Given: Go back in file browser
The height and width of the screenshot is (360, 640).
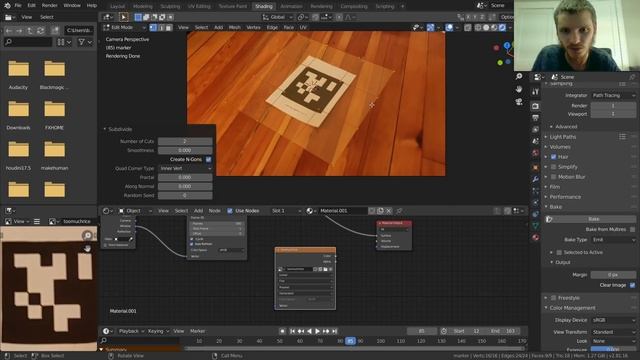Looking at the screenshot, I should 9,31.
